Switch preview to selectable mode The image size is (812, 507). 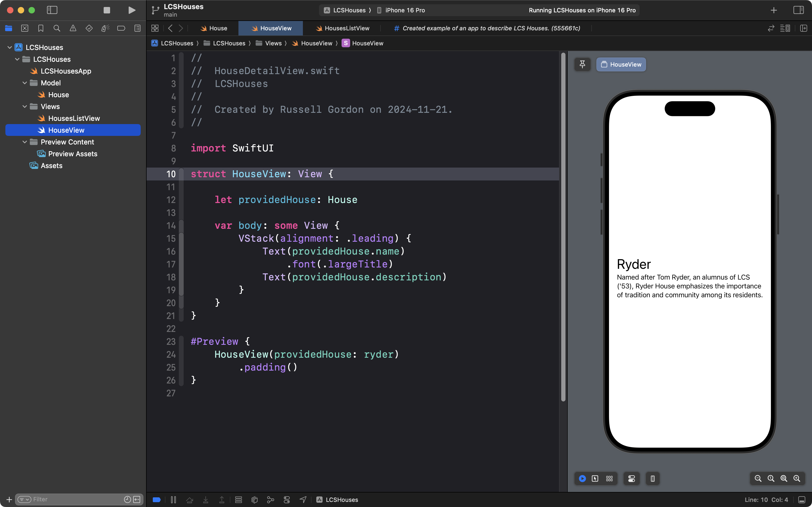(x=595, y=479)
